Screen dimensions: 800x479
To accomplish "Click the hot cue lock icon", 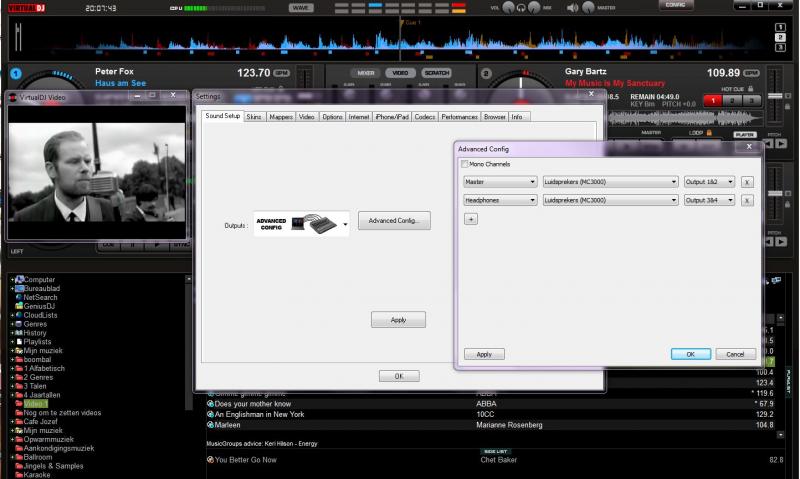I will pos(751,89).
